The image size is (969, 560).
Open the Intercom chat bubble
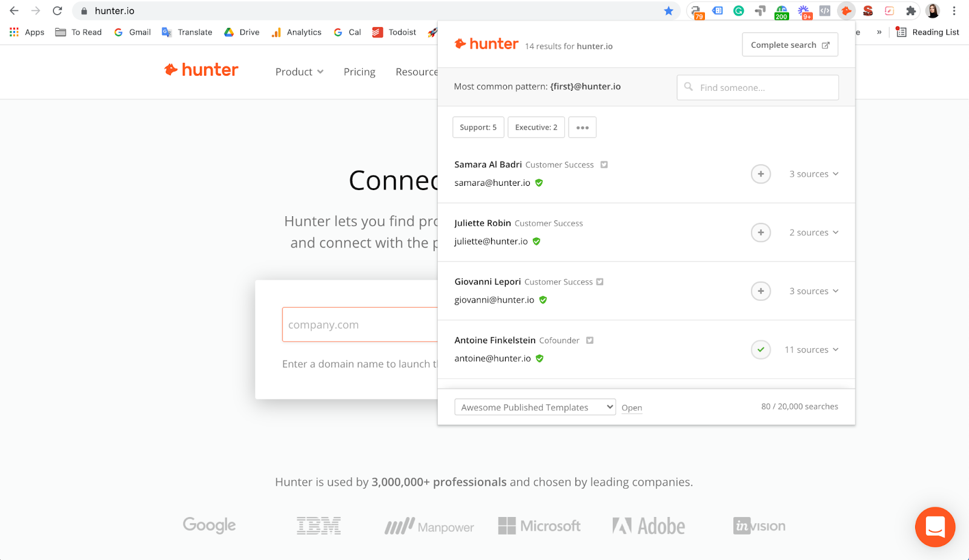click(x=935, y=527)
